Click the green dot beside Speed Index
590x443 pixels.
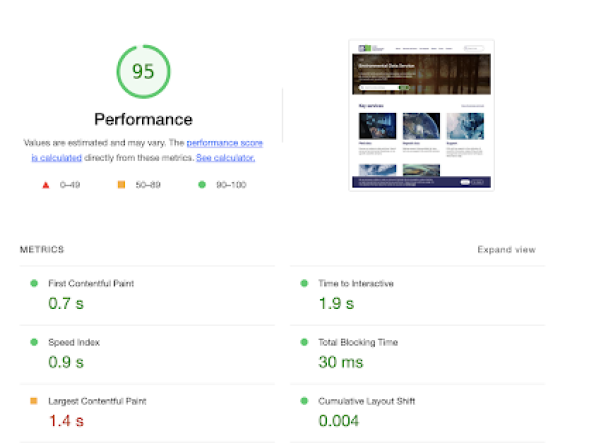(34, 342)
